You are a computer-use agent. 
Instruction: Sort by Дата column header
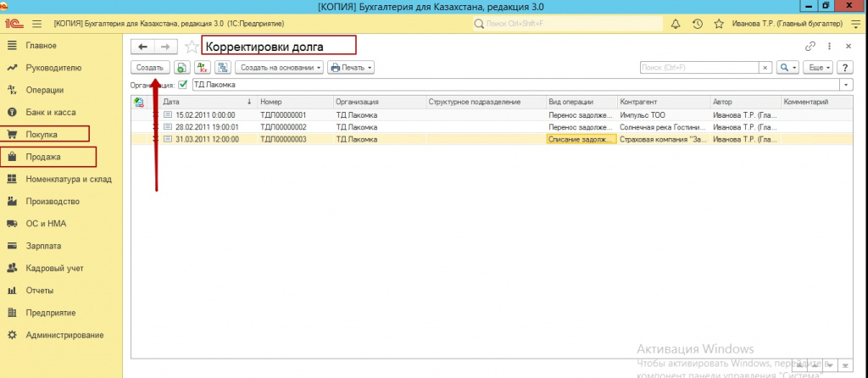[209, 102]
